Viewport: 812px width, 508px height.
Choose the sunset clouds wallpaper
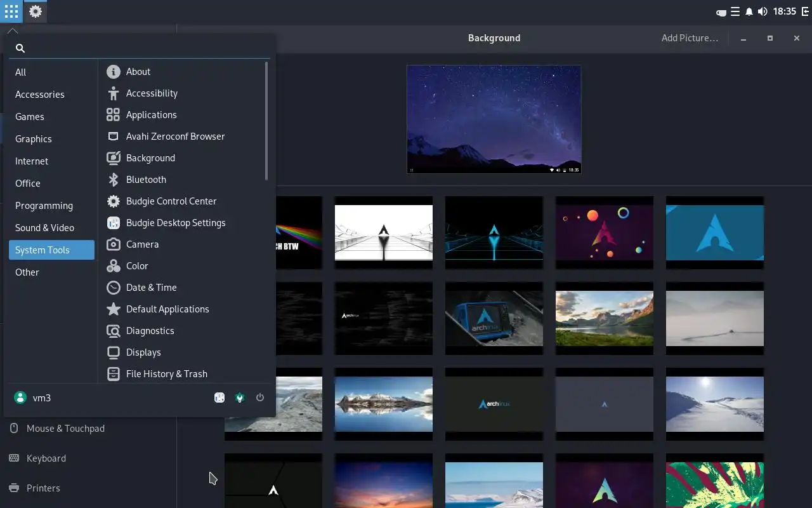(384, 481)
